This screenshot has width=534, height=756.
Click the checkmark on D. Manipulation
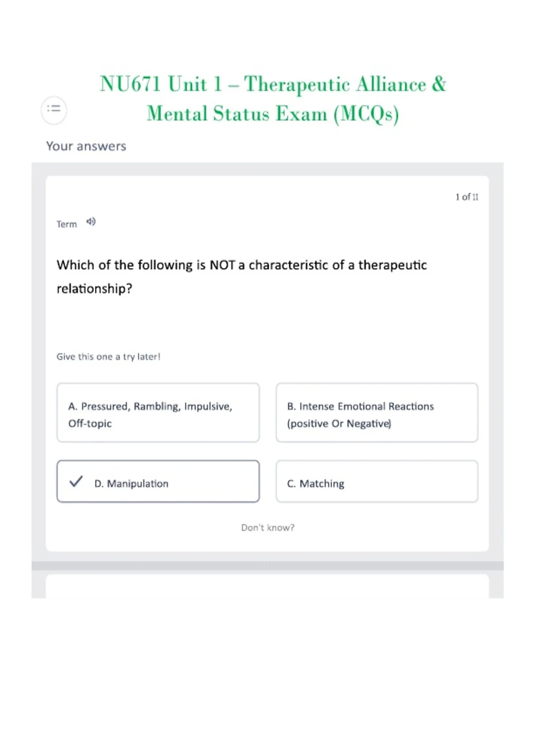[x=76, y=481]
